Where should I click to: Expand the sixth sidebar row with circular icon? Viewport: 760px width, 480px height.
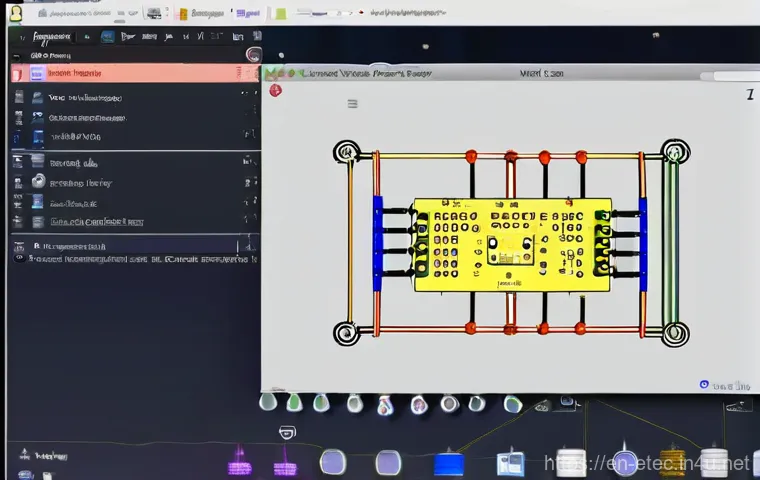point(38,182)
